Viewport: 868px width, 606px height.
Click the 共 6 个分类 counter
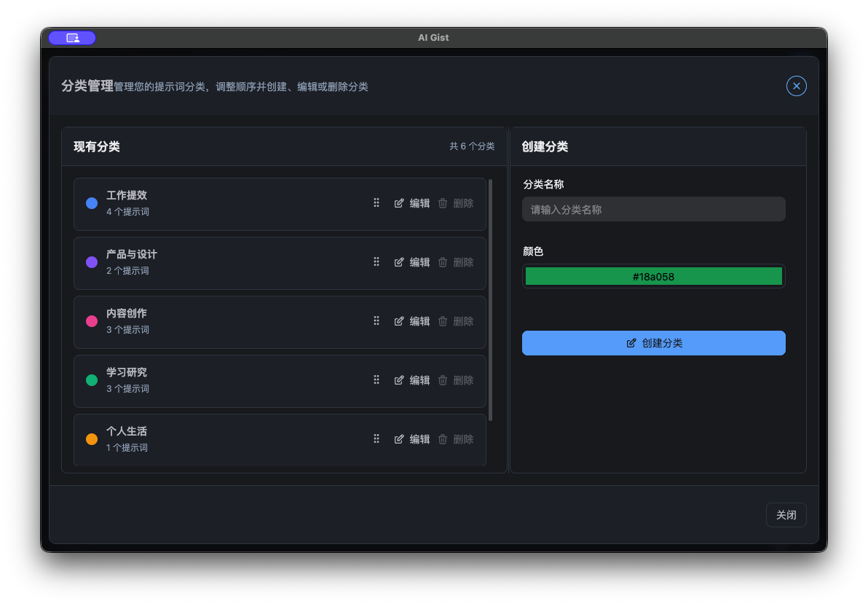point(472,146)
